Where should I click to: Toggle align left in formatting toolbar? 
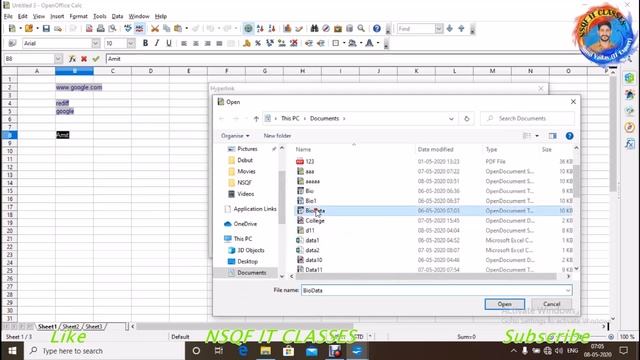tap(184, 43)
